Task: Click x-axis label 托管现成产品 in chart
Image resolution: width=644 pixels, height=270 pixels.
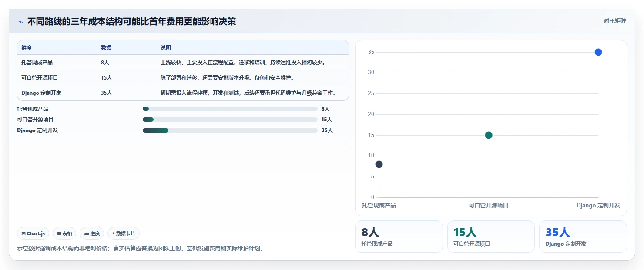Action: point(379,205)
